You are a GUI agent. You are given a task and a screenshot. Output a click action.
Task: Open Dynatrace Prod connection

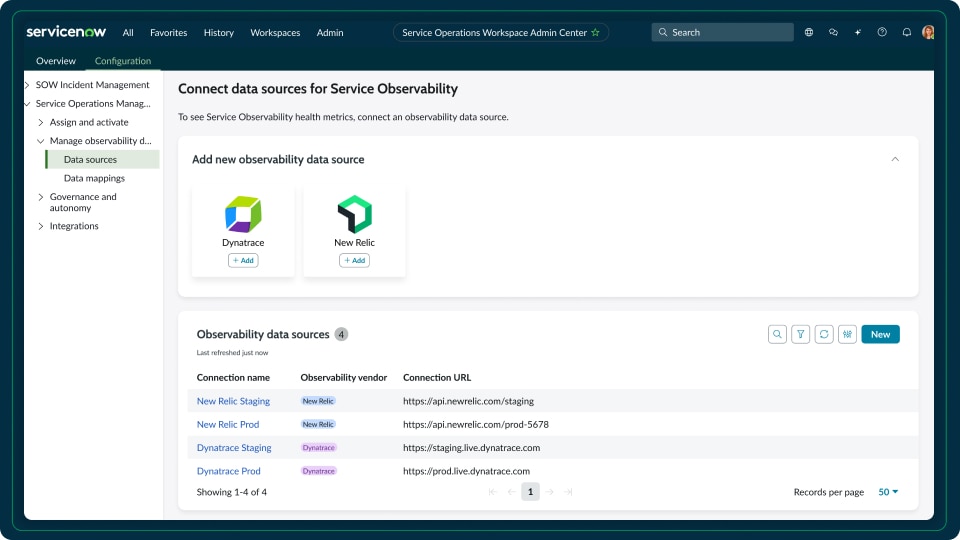pyautogui.click(x=228, y=471)
